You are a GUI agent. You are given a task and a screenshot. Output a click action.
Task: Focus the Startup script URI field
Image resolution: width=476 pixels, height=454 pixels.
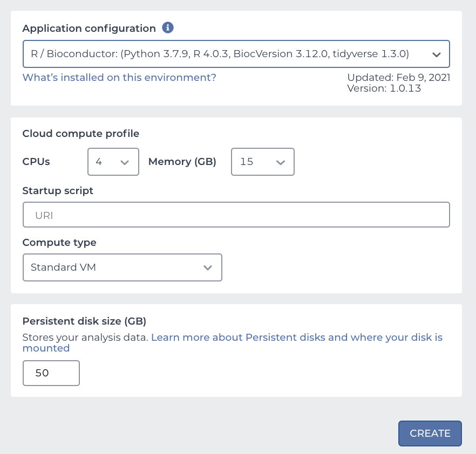[x=236, y=215]
